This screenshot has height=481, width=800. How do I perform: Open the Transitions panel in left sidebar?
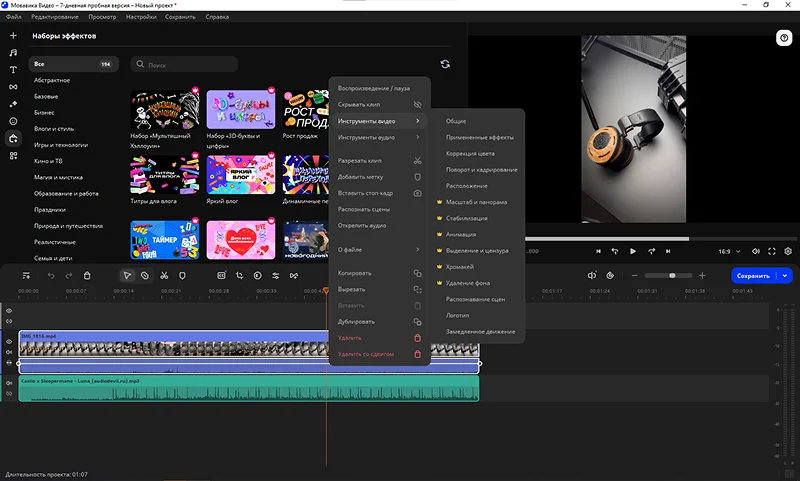(x=13, y=87)
